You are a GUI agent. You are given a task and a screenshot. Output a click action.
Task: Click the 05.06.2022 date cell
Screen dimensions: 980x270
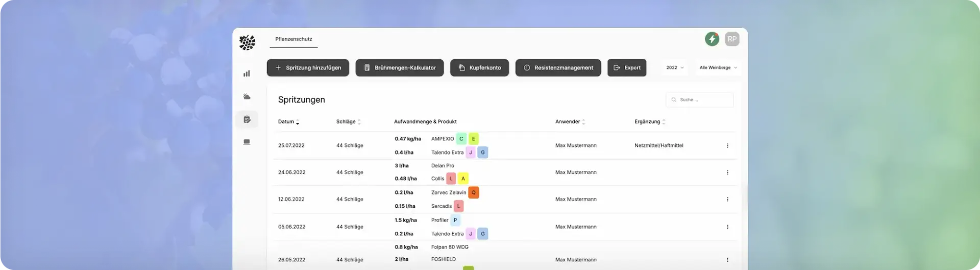click(x=291, y=227)
